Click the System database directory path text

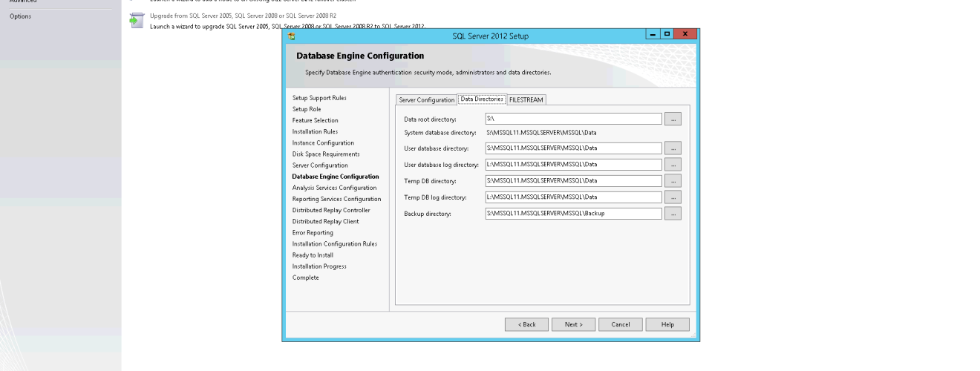click(x=541, y=133)
